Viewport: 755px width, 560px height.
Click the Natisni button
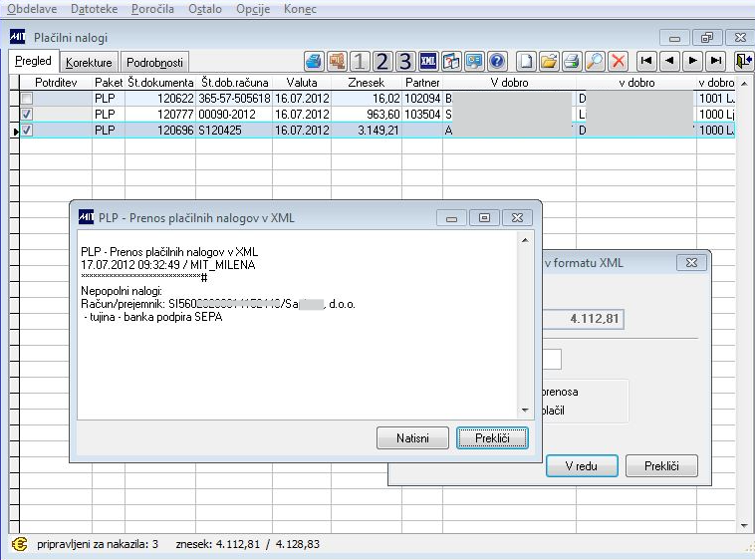point(412,438)
